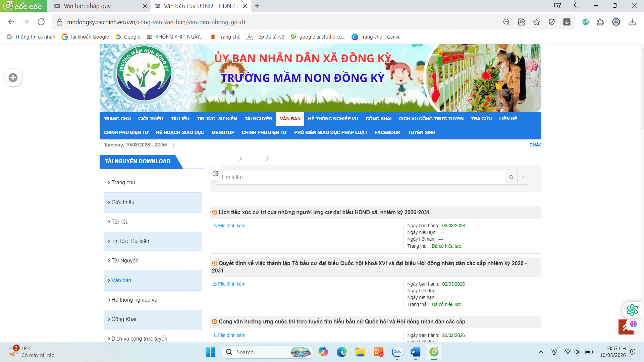Open browser extensions puzzle icon
This screenshot has height=362, width=644.
pos(600,22)
